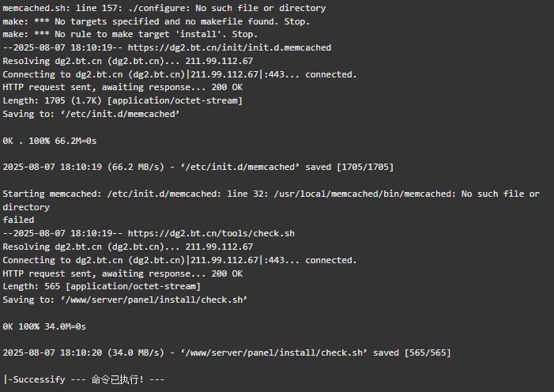This screenshot has height=392, width=554.
Task: Click the '0K 100% 34.0M=0s' progress line
Action: point(44,326)
